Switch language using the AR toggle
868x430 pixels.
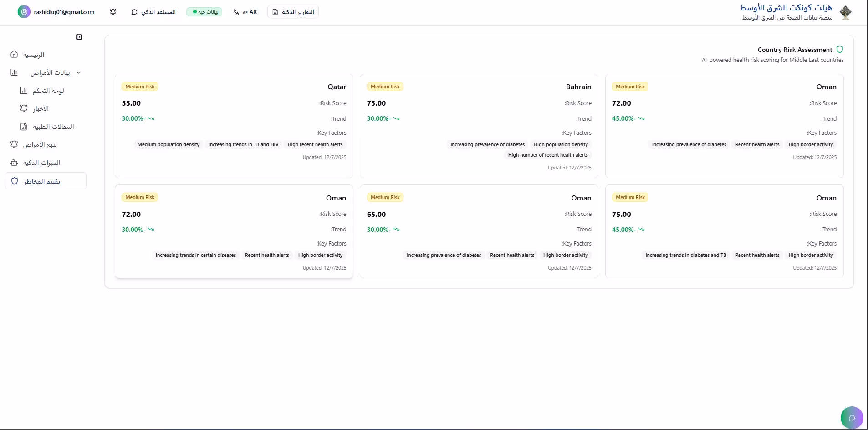(245, 12)
